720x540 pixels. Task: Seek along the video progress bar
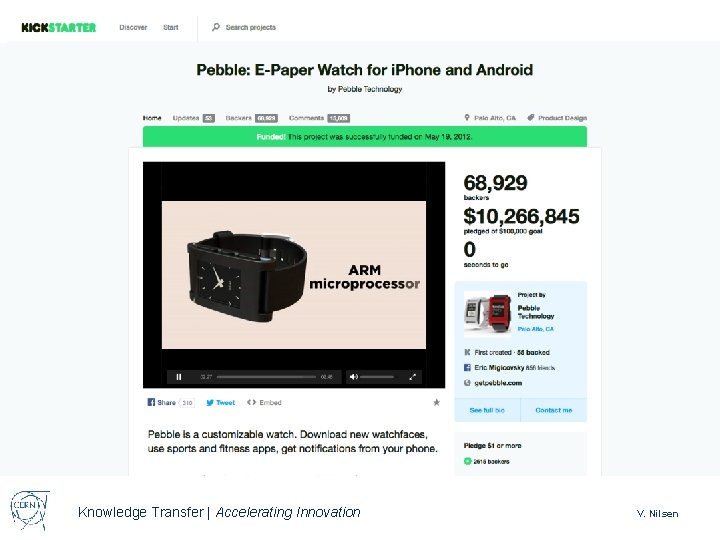266,377
